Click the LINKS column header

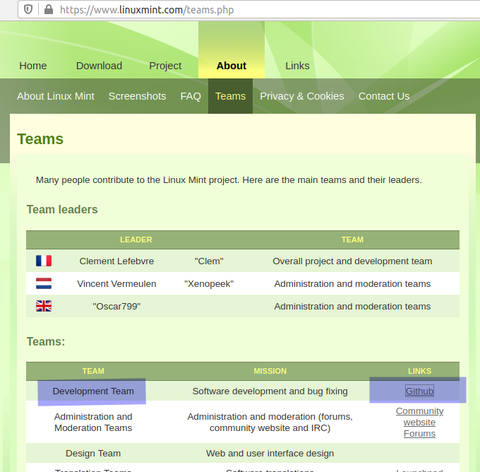coord(419,371)
